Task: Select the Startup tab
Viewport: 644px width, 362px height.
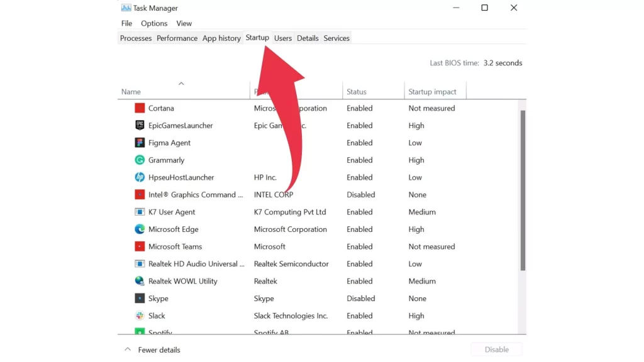Action: (x=257, y=38)
